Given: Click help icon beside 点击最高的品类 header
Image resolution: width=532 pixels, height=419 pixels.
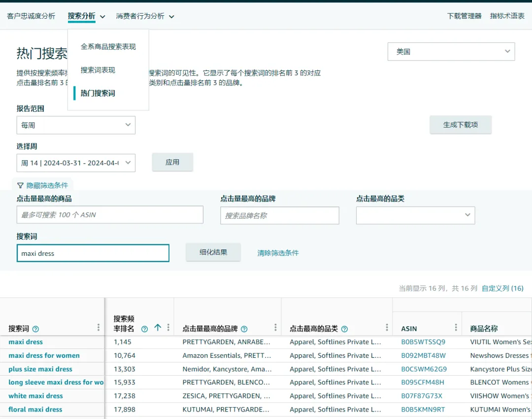Looking at the screenshot, I should 344,329.
